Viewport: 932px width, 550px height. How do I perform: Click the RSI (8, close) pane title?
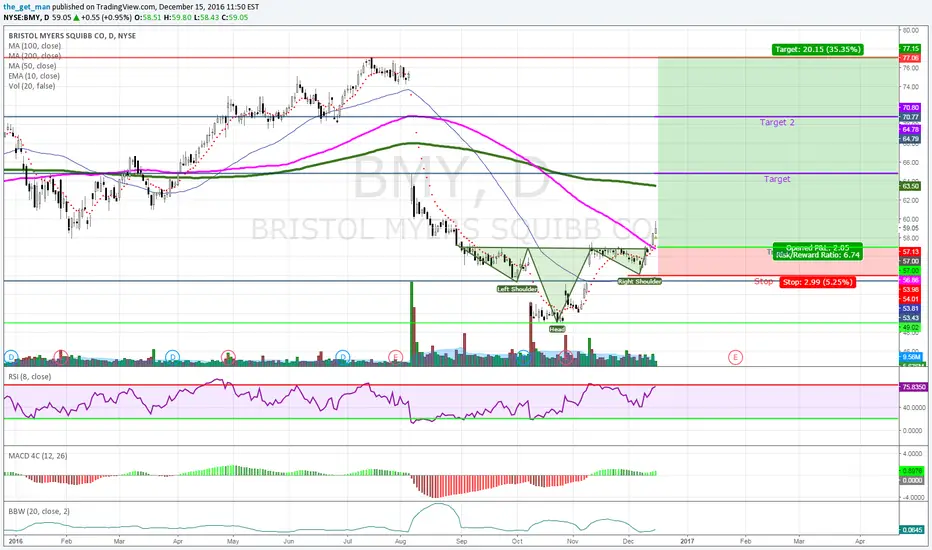(x=30, y=376)
